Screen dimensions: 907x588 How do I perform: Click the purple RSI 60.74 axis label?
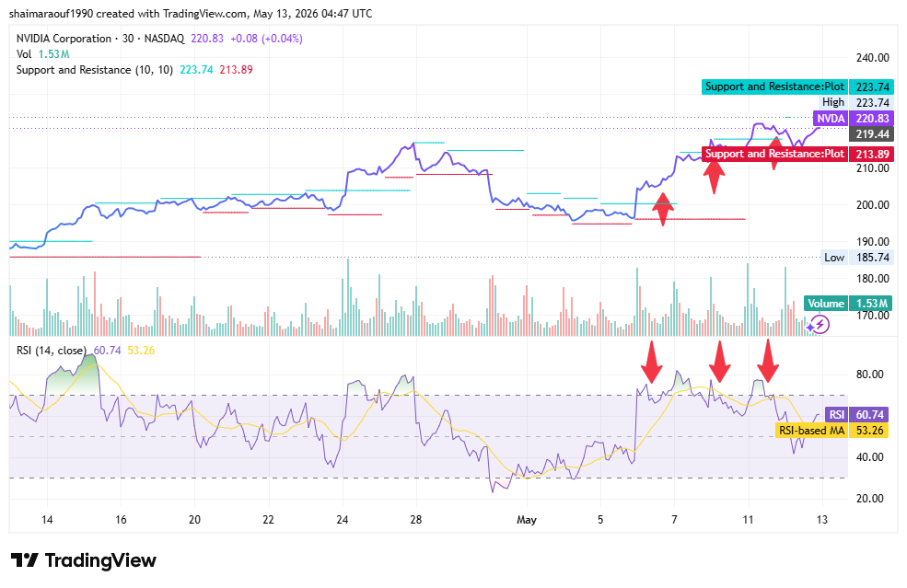pyautogui.click(x=856, y=415)
